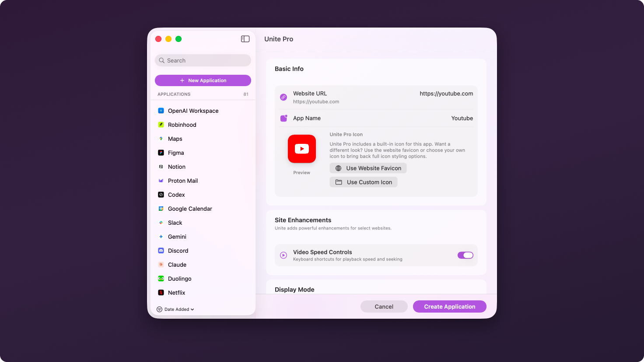Click the Maps app icon

click(161, 139)
